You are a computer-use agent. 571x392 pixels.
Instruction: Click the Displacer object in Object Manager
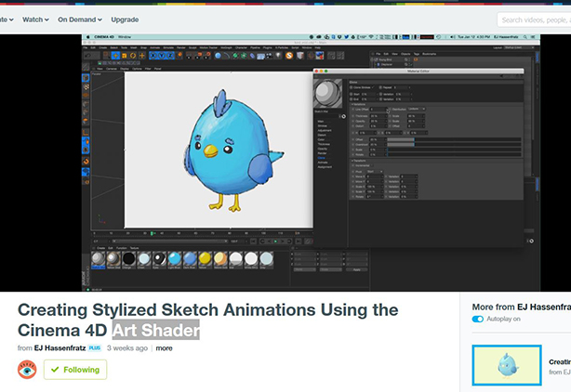click(386, 64)
